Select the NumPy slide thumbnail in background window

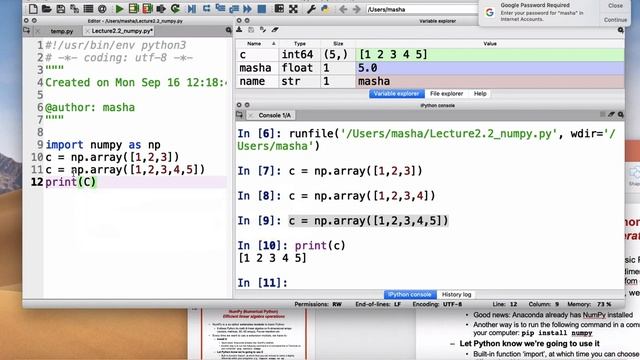[253, 334]
